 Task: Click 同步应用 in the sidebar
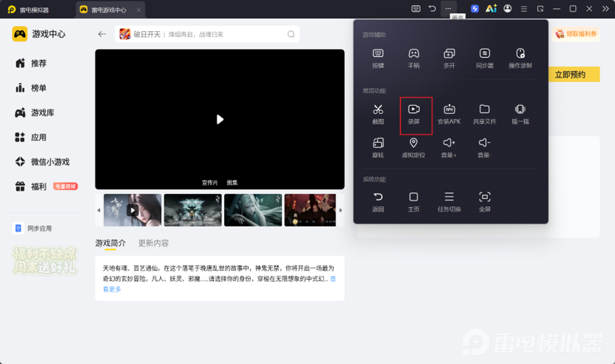pos(32,229)
